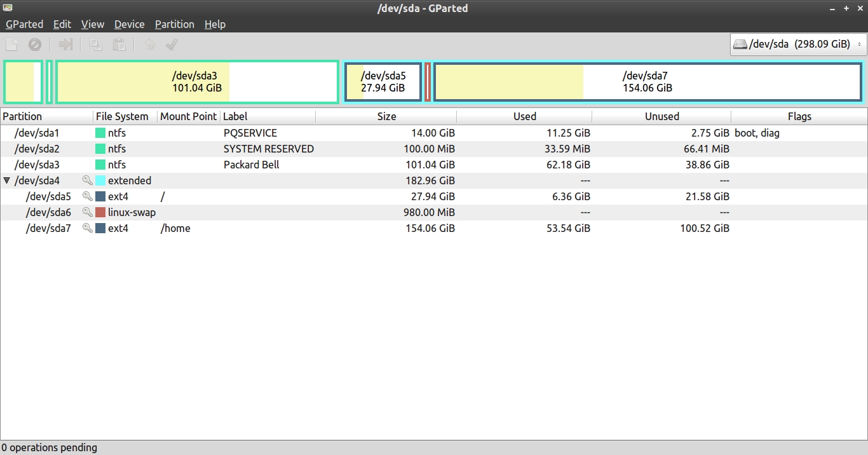The image size is (868, 455).
Task: Click the linux-swap color swatch for /dev/sda6
Action: (x=100, y=212)
